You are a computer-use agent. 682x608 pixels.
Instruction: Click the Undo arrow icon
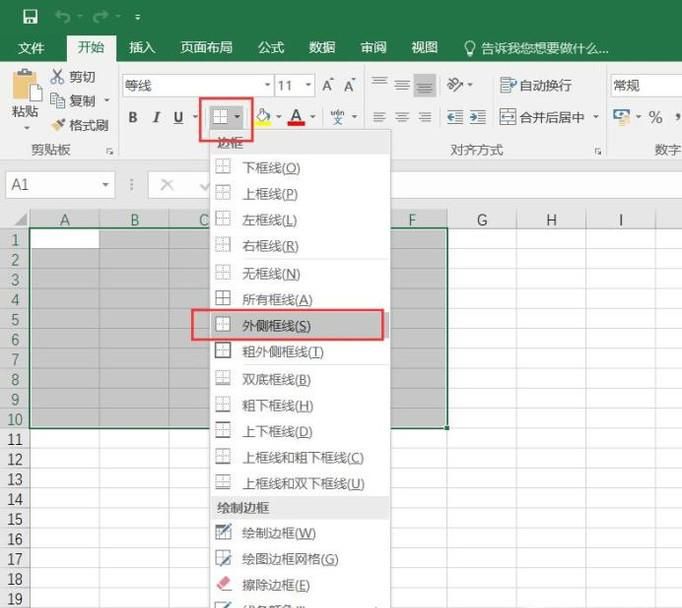pyautogui.click(x=63, y=17)
